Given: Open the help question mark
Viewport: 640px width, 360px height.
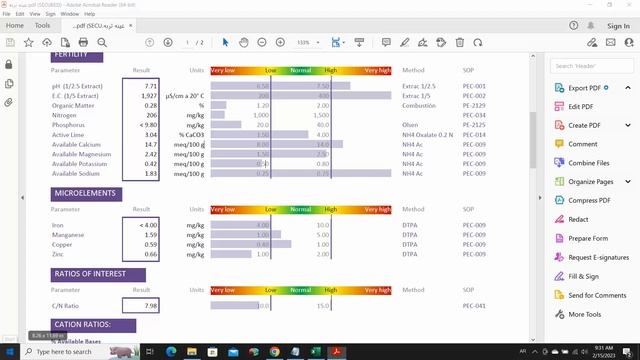Looking at the screenshot, I should 573,25.
